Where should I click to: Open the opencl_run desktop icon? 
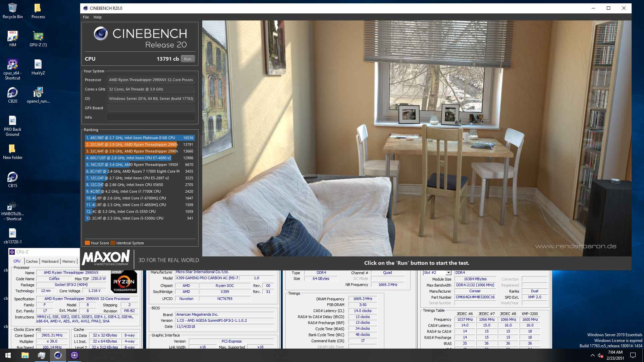(x=38, y=95)
